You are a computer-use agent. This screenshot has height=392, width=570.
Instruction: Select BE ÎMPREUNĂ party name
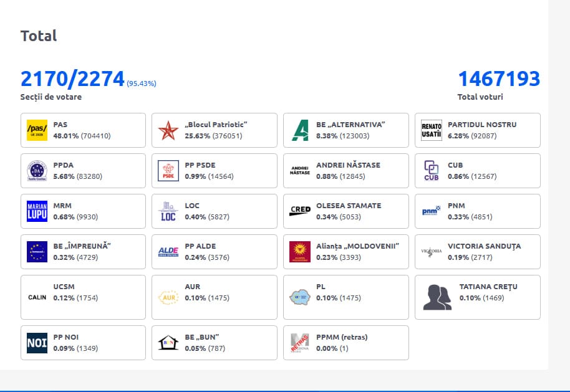[82, 246]
